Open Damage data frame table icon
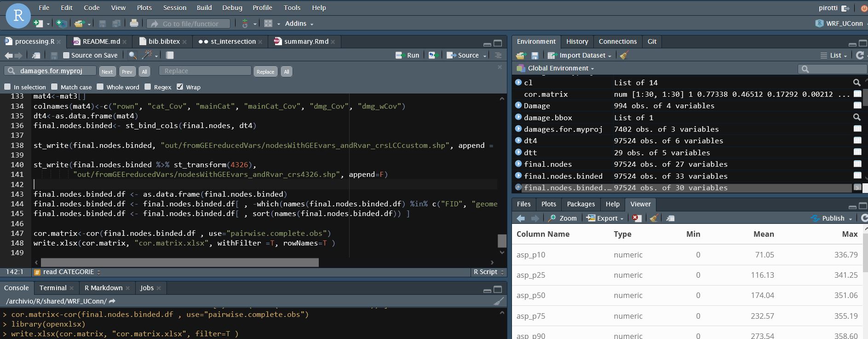The width and height of the screenshot is (868, 339). 857,105
